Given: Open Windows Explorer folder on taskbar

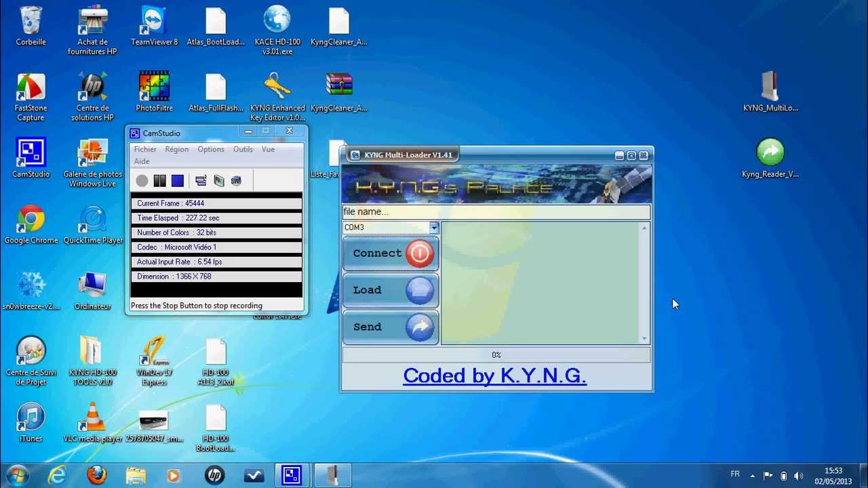Looking at the screenshot, I should pyautogui.click(x=136, y=476).
